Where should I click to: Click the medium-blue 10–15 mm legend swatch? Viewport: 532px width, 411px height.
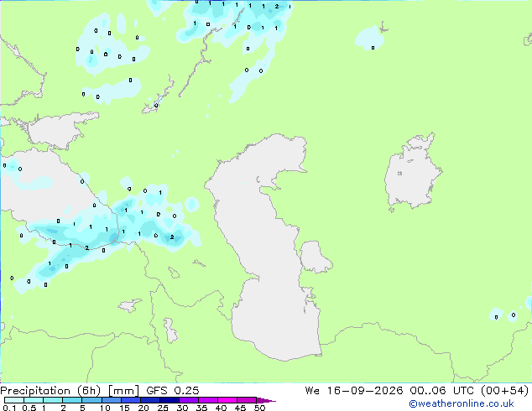111,400
